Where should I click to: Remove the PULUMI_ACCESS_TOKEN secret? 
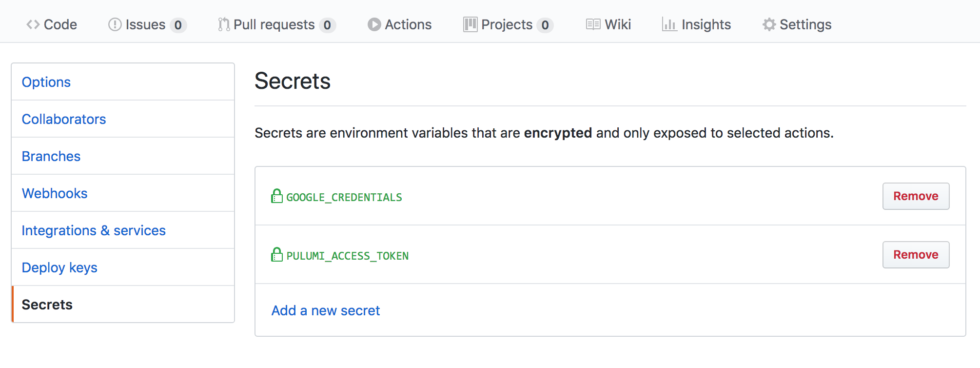pyautogui.click(x=915, y=255)
